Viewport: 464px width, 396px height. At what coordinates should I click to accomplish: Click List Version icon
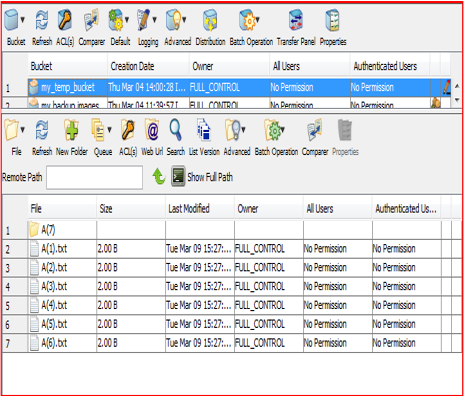(x=204, y=130)
